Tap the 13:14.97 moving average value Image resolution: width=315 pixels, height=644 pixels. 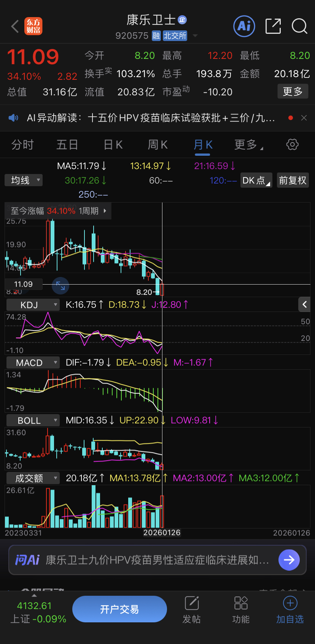click(x=151, y=166)
